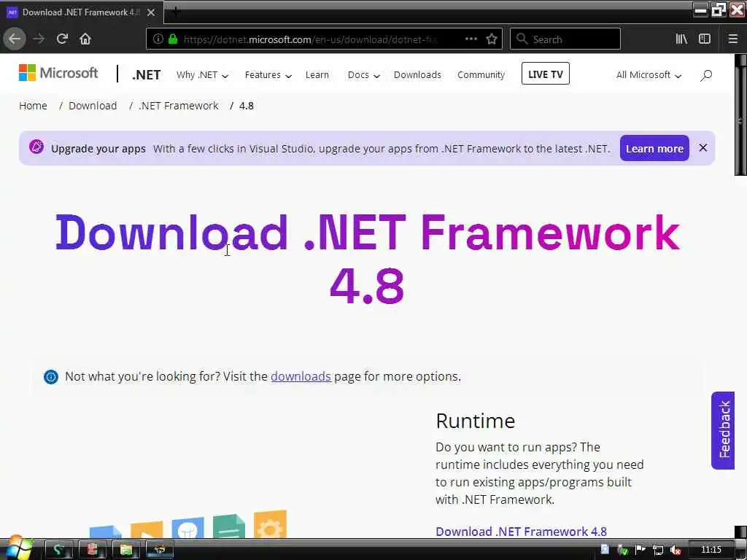This screenshot has height=560, width=747.
Task: Open the Community nav item
Action: pos(481,75)
